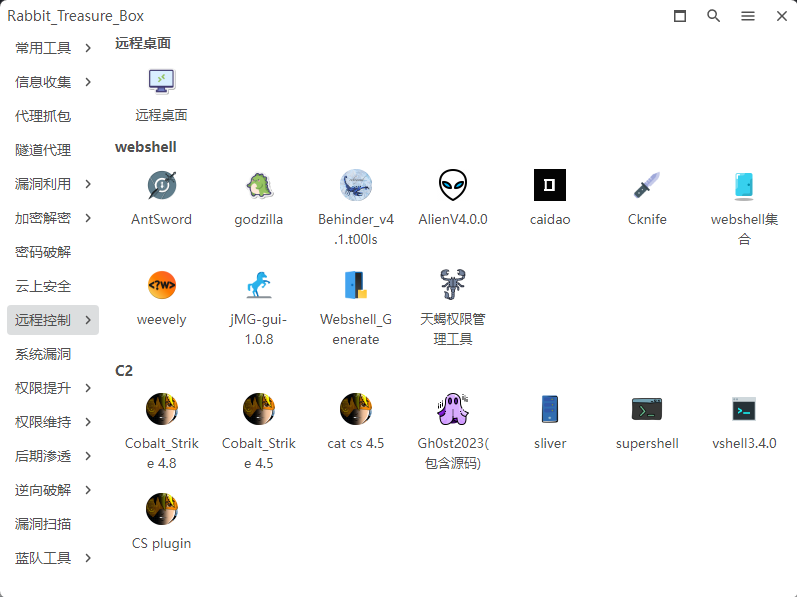Expand the 权限提升 category arrow
The width and height of the screenshot is (797, 597).
point(88,388)
